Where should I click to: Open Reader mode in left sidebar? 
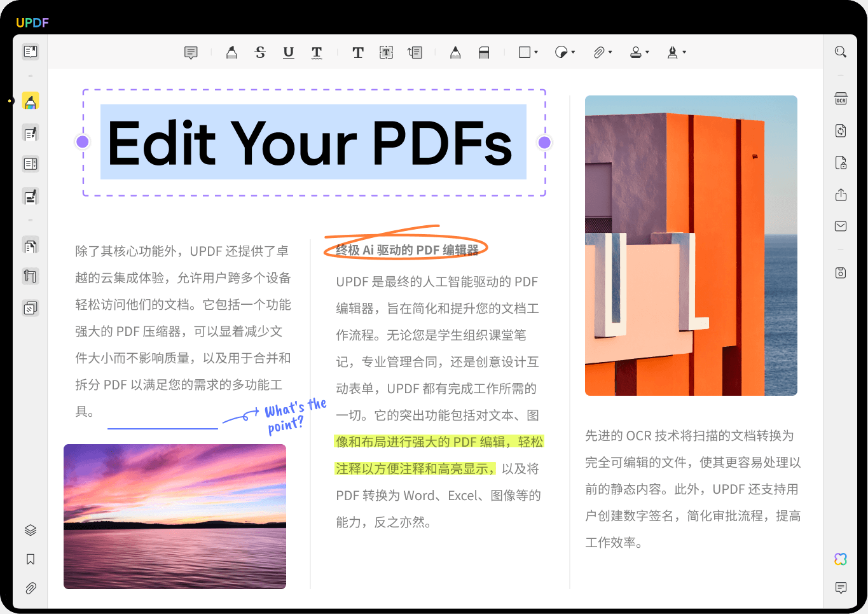[x=31, y=52]
